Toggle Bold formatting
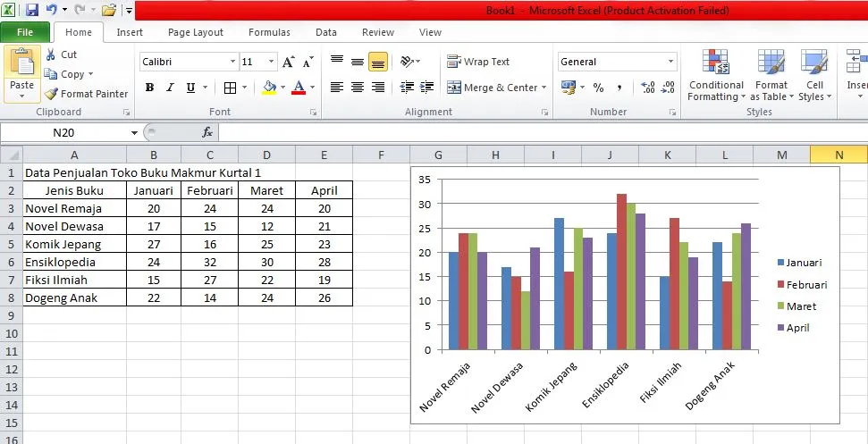Image resolution: width=868 pixels, height=444 pixels. 149,88
